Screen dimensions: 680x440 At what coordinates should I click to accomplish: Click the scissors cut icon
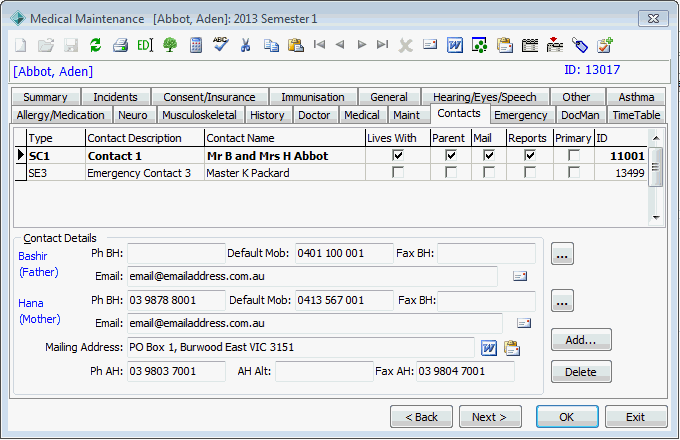point(245,45)
